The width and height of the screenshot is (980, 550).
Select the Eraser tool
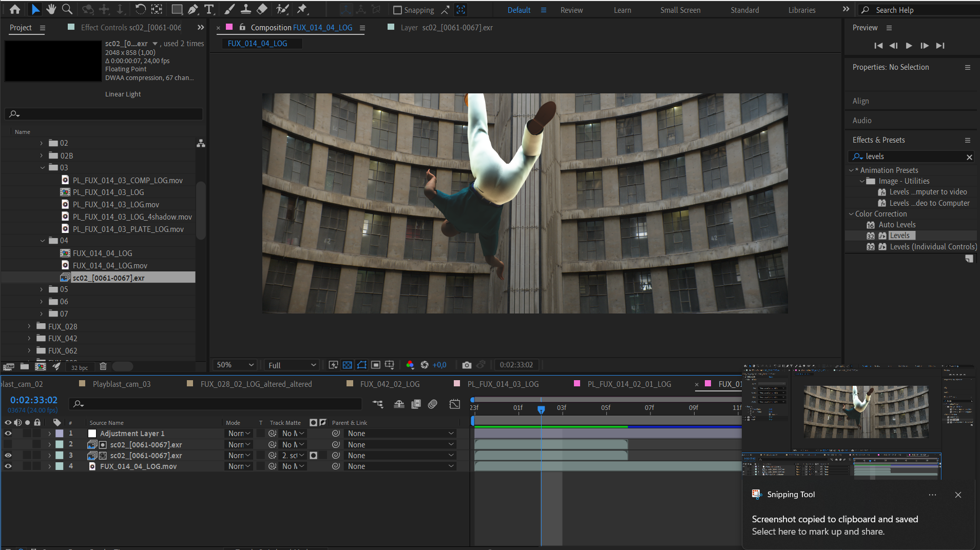[x=262, y=9]
